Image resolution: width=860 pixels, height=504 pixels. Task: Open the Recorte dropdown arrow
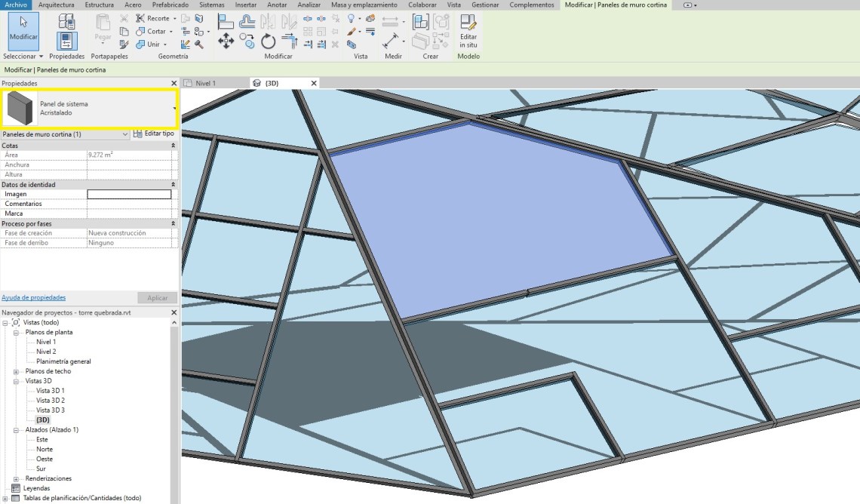175,19
